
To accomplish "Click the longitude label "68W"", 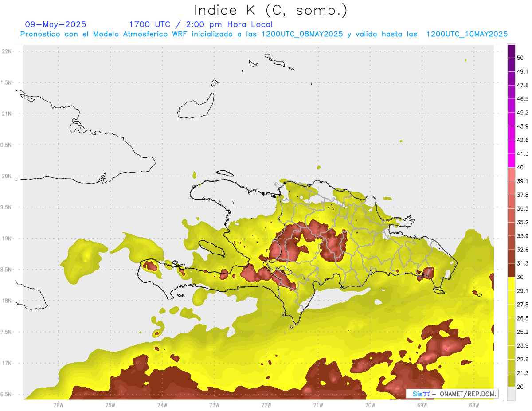I will pos(473,405).
